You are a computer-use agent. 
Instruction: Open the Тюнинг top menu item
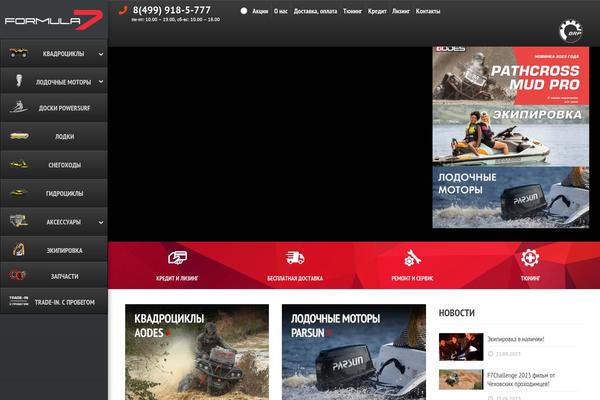point(352,11)
